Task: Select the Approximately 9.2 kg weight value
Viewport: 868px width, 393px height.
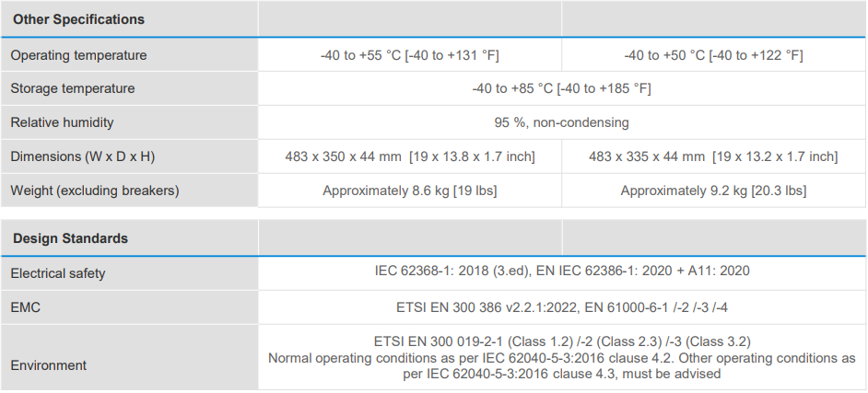Action: coord(713,191)
